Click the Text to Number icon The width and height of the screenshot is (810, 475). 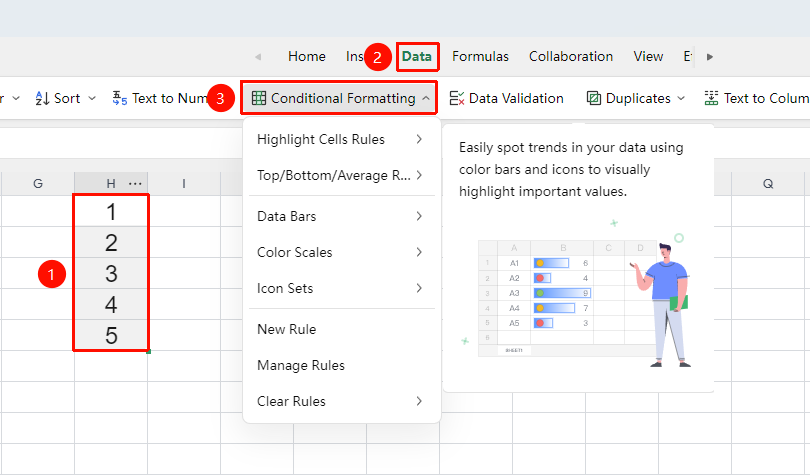tap(120, 98)
